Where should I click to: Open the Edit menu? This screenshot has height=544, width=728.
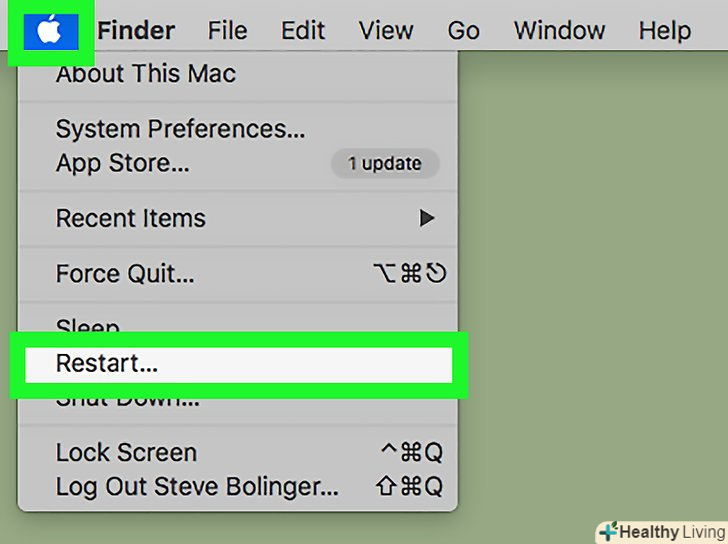[303, 31]
